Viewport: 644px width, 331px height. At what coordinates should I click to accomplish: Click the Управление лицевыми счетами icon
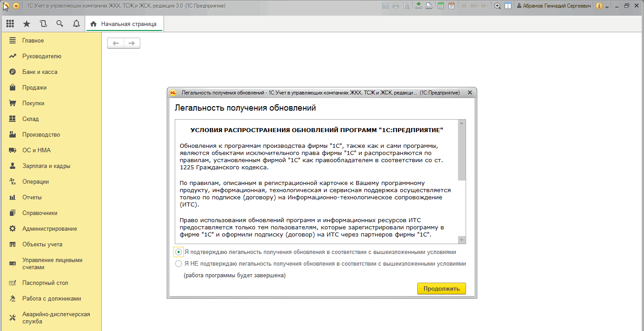coord(13,263)
